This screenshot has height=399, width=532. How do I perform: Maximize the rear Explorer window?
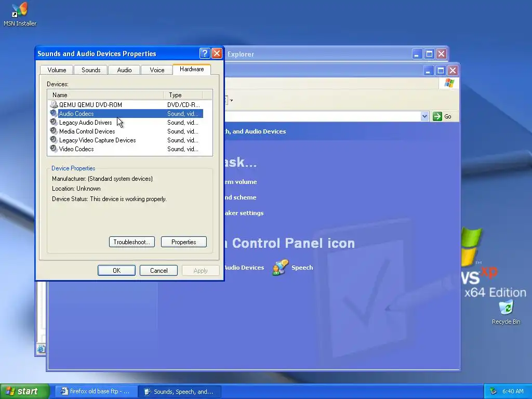pos(429,54)
